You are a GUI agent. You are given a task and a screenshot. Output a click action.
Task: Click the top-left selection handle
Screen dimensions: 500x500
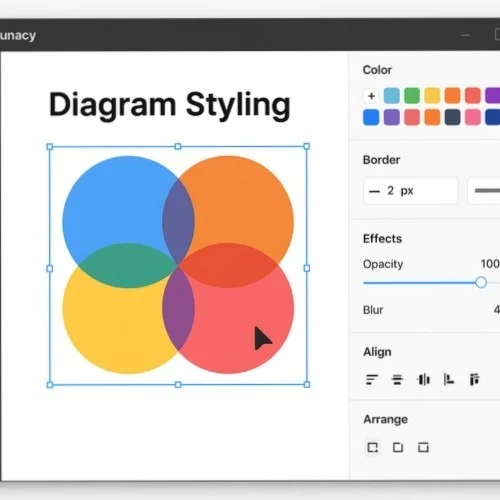[x=50, y=146]
